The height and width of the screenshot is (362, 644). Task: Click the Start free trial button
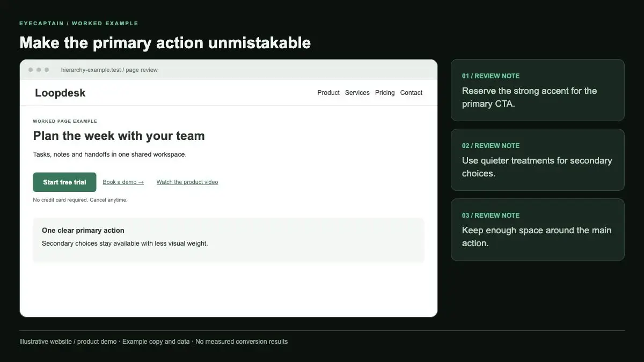tap(65, 182)
